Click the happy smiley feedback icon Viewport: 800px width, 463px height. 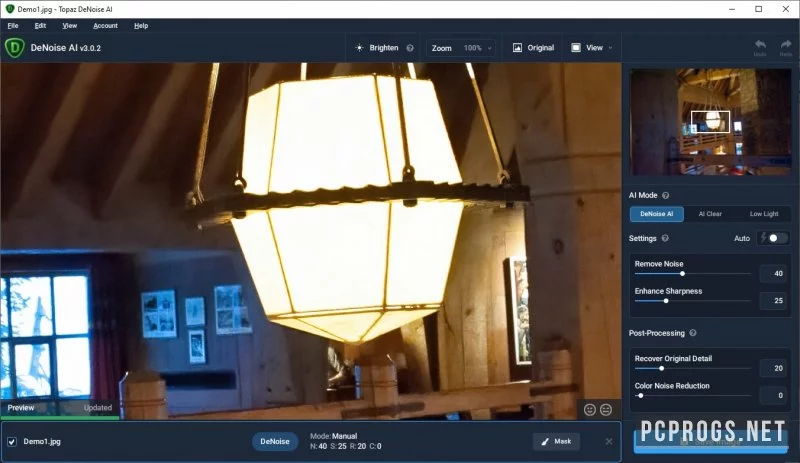(x=590, y=409)
